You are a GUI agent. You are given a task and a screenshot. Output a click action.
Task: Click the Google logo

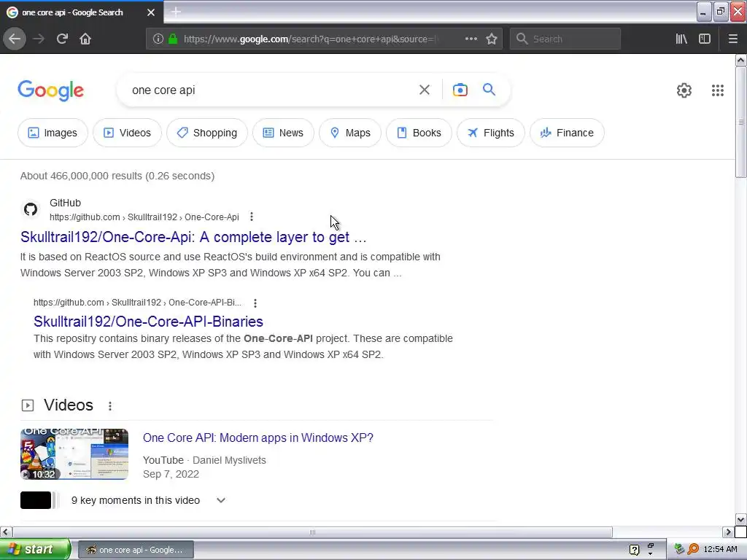pos(51,90)
